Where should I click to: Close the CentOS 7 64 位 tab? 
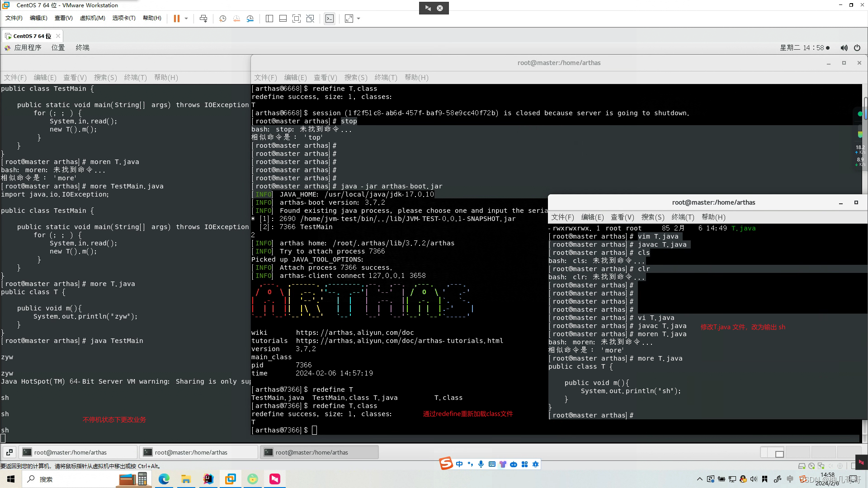[x=58, y=36]
